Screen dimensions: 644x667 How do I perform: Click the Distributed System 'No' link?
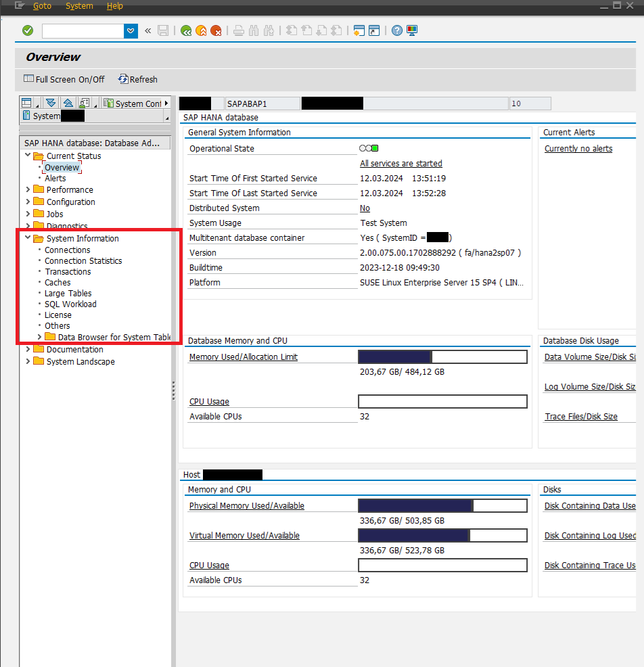click(365, 208)
